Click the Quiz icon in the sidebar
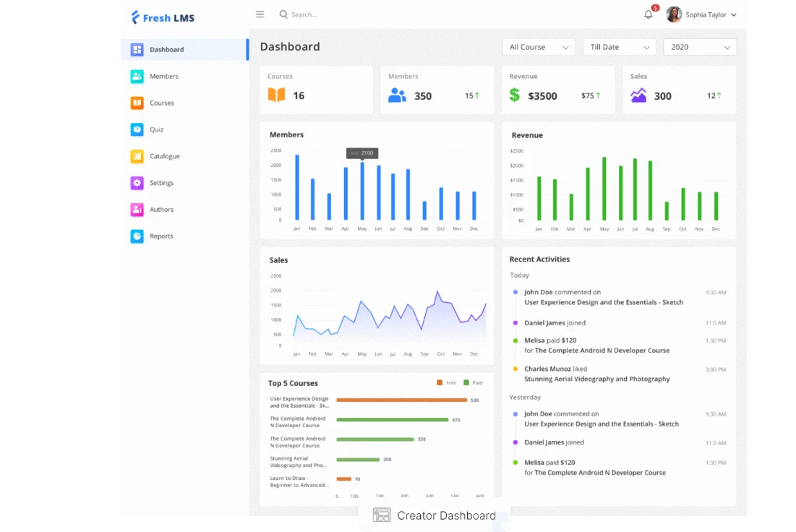 [x=136, y=129]
